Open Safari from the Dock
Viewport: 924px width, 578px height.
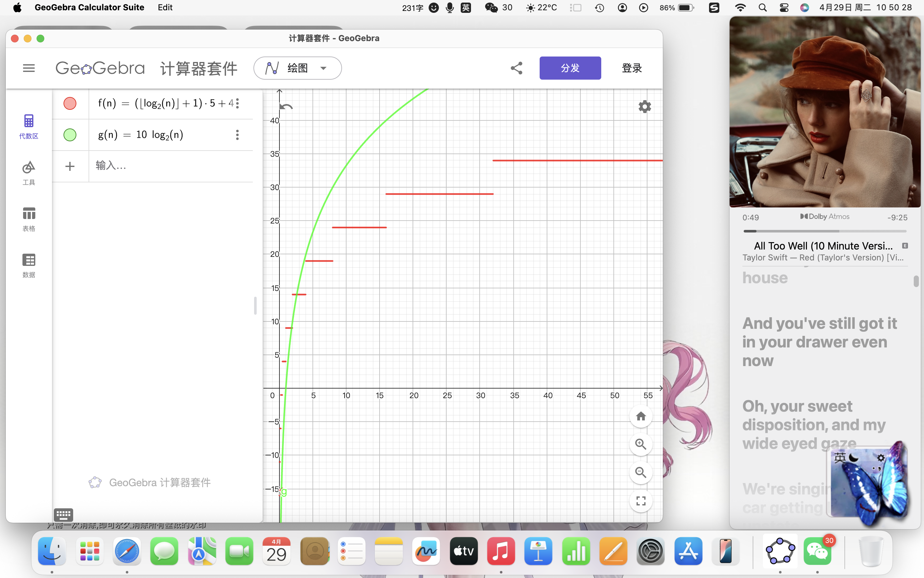pos(127,551)
